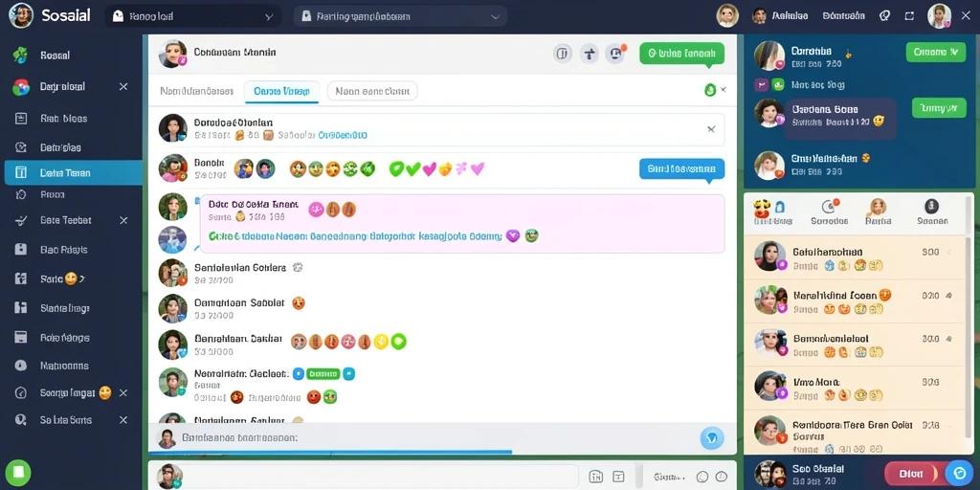Dismiss the pinned message row using its X

(711, 129)
